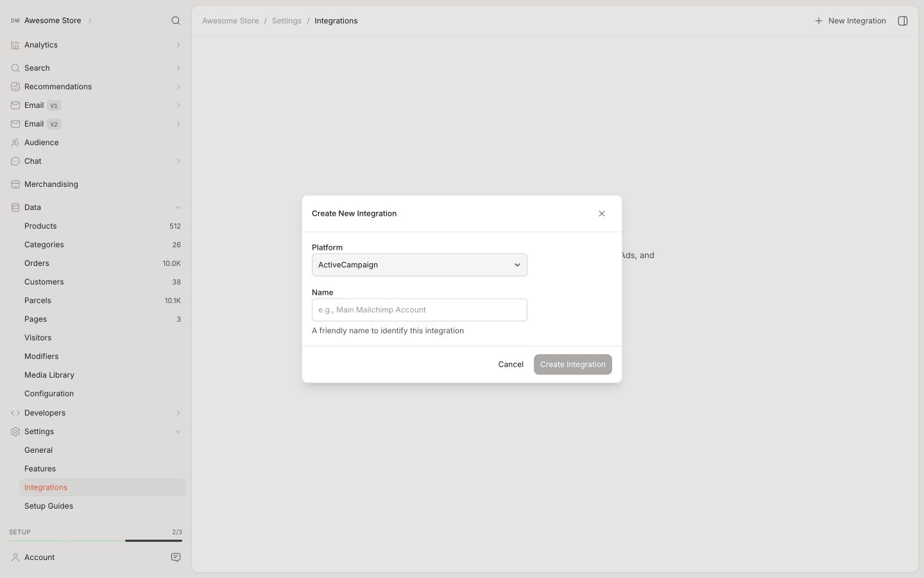This screenshot has width=924, height=578.
Task: Open the feedback message icon beside Account
Action: (176, 557)
